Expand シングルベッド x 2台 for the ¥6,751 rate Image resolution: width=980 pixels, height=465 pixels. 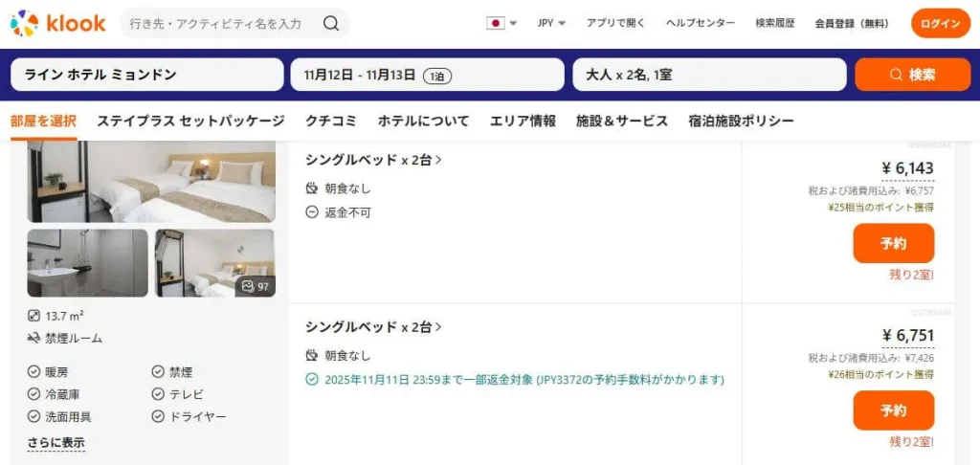373,326
